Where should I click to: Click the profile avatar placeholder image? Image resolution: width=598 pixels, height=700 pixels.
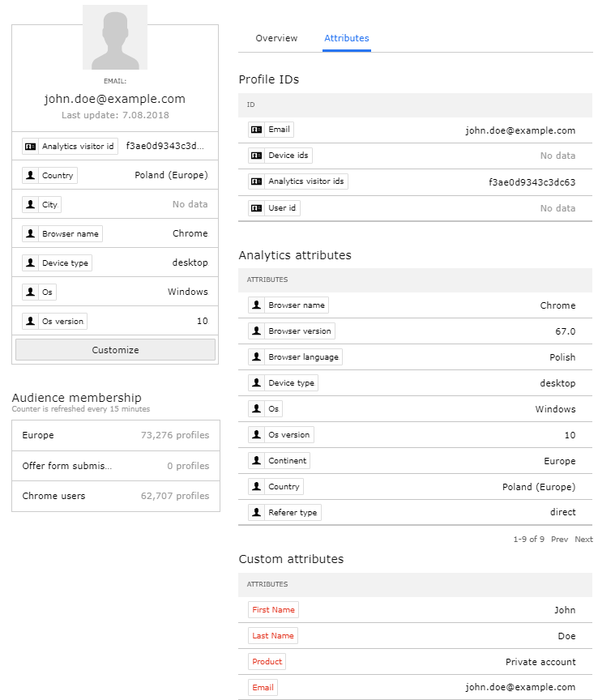[115, 37]
